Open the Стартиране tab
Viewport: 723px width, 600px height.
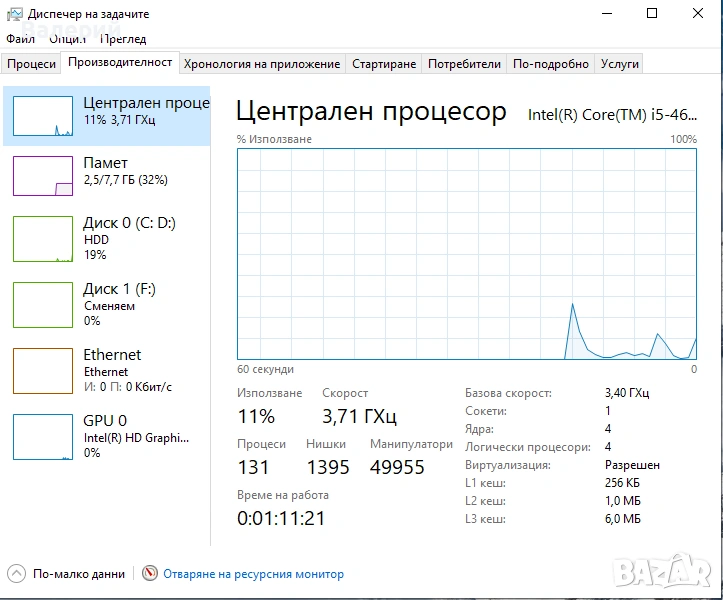[383, 64]
